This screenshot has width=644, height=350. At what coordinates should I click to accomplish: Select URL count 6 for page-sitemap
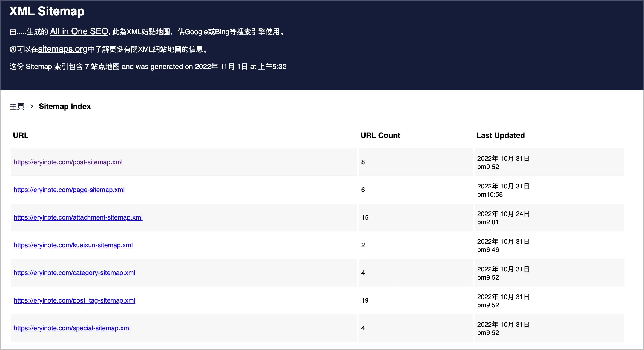point(363,190)
